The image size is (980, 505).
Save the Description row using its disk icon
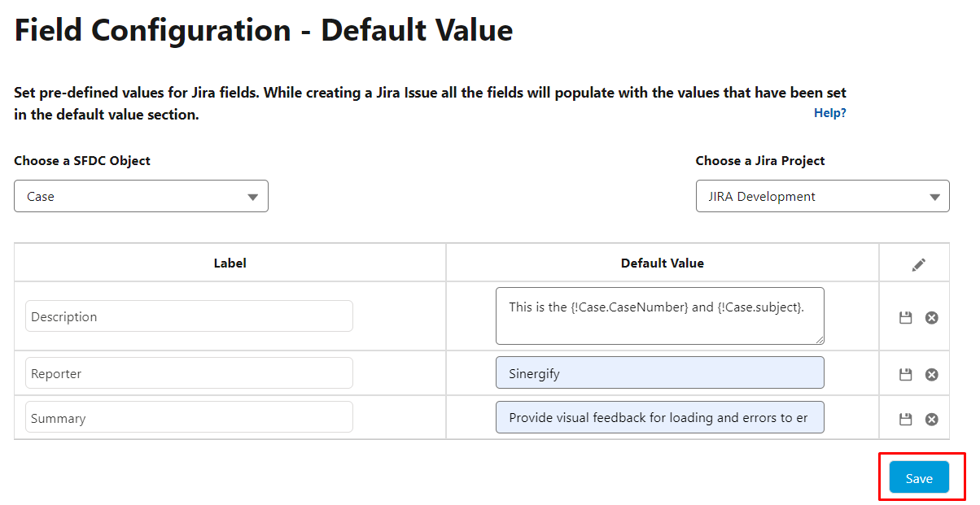pos(905,317)
